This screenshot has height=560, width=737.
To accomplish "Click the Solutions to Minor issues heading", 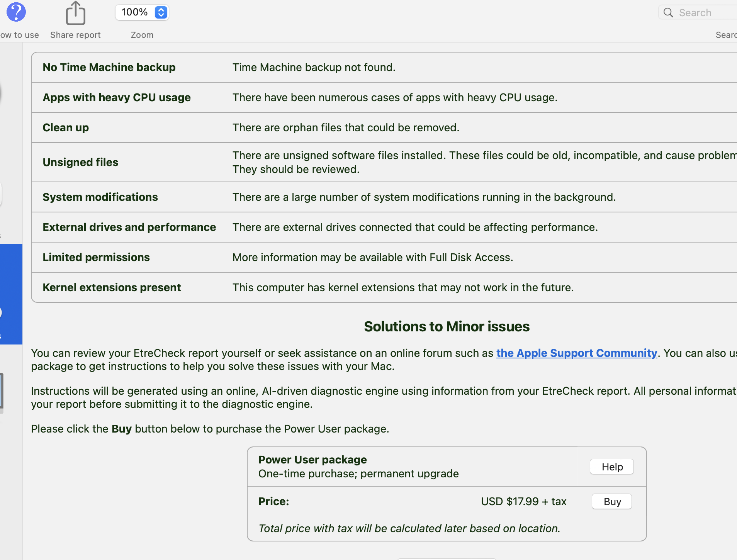I will pos(447,326).
